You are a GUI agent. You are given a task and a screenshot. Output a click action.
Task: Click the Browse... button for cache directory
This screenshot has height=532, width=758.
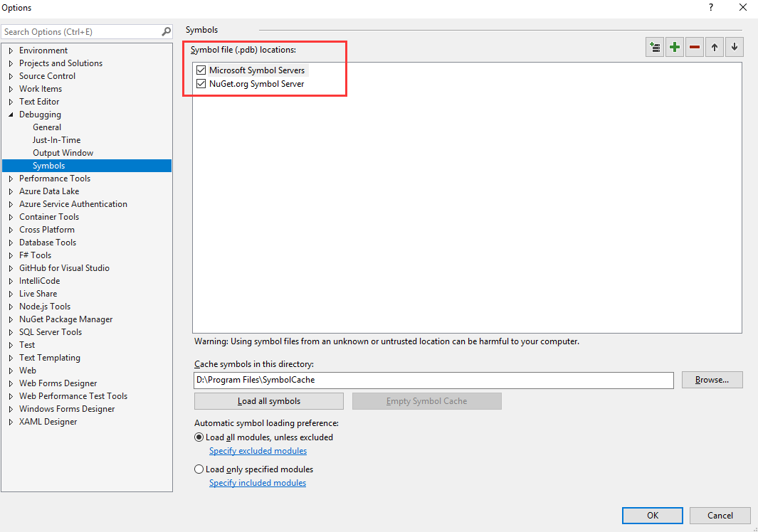[x=712, y=380]
